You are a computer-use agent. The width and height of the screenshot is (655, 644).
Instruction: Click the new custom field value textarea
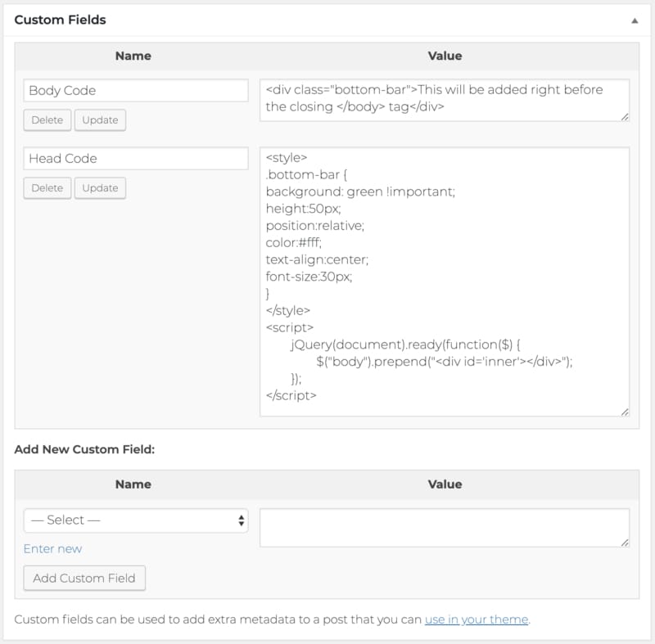click(x=445, y=528)
